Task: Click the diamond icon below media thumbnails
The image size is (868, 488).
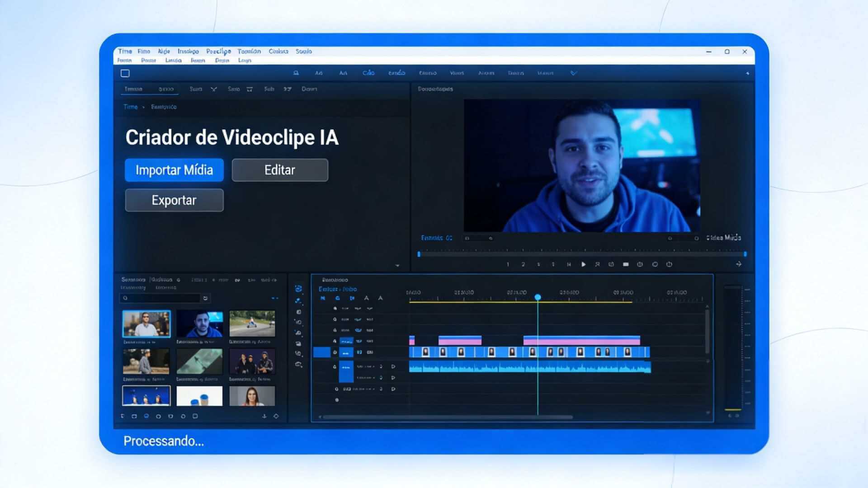Action: (x=276, y=416)
